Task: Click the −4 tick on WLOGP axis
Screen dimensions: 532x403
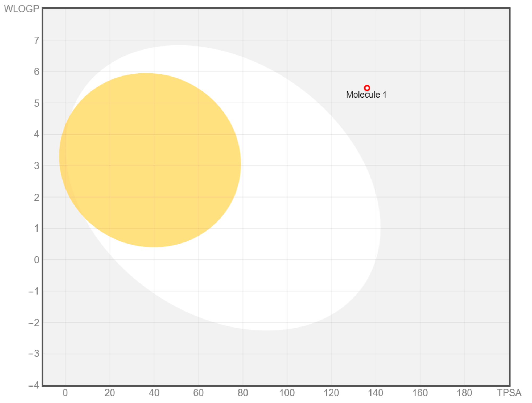Action: click(34, 385)
